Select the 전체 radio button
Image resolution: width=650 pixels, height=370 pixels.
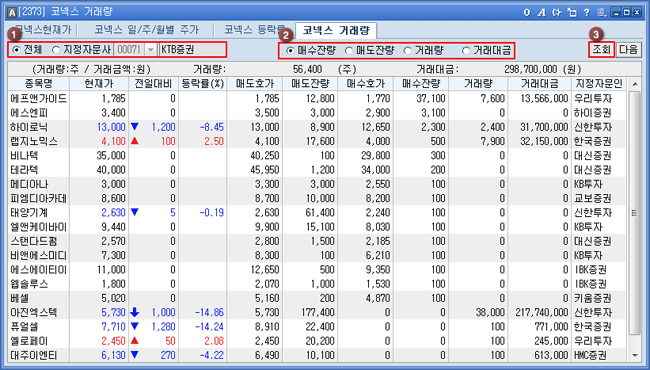[x=17, y=50]
